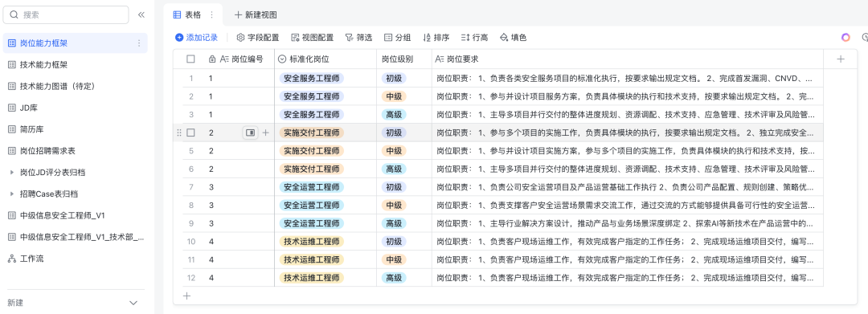The width and height of the screenshot is (868, 314).
Task: Select 安全运营工程师 tag in row 7
Action: (312, 187)
